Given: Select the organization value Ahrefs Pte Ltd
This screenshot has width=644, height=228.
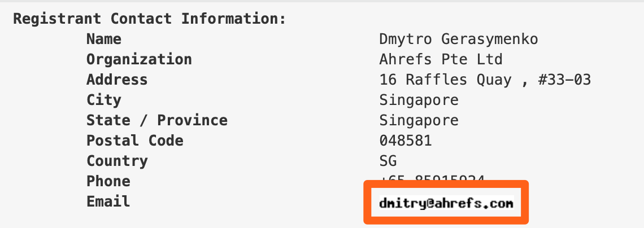Looking at the screenshot, I should (441, 59).
